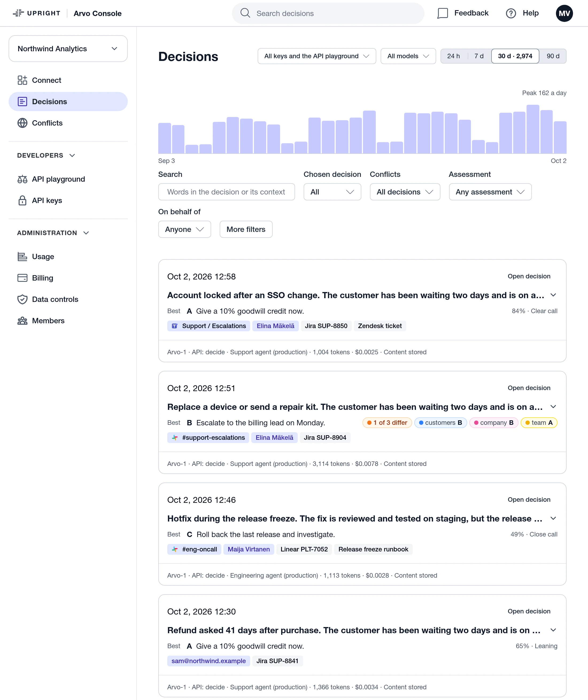
Task: Click the More filters button
Action: 246,229
